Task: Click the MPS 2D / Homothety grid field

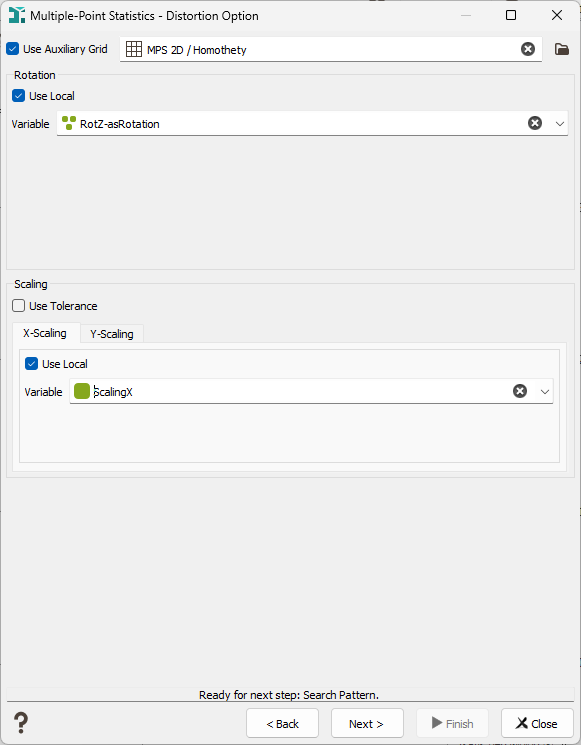Action: [331, 49]
